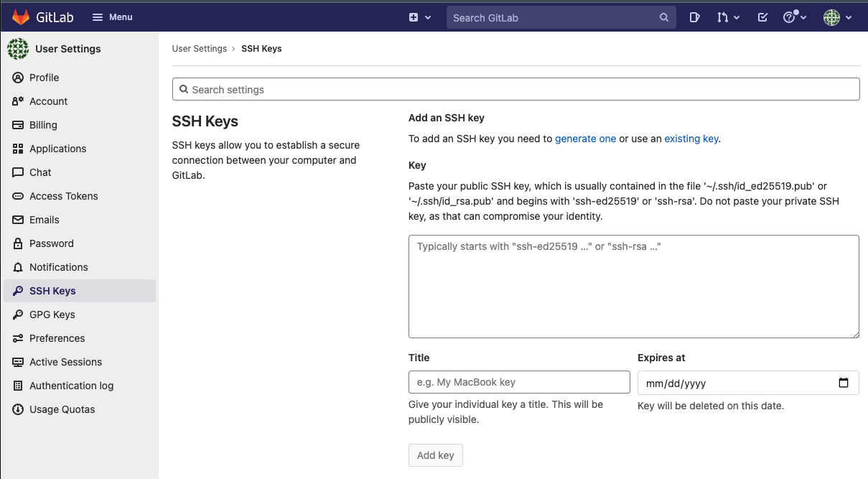Open the Help question mark dropdown

tap(794, 17)
